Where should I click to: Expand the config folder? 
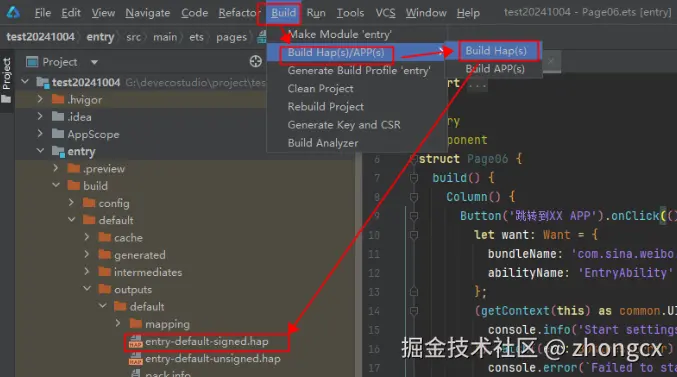71,203
